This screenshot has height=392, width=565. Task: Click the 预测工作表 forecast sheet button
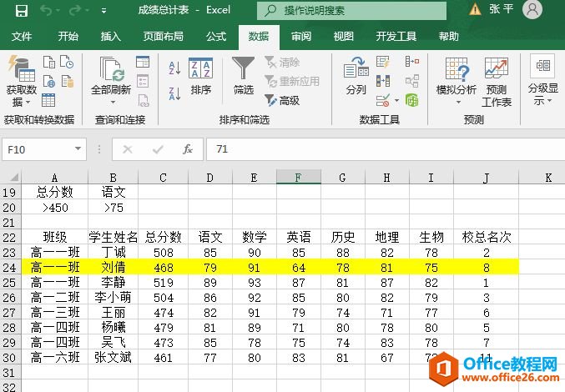tap(497, 82)
